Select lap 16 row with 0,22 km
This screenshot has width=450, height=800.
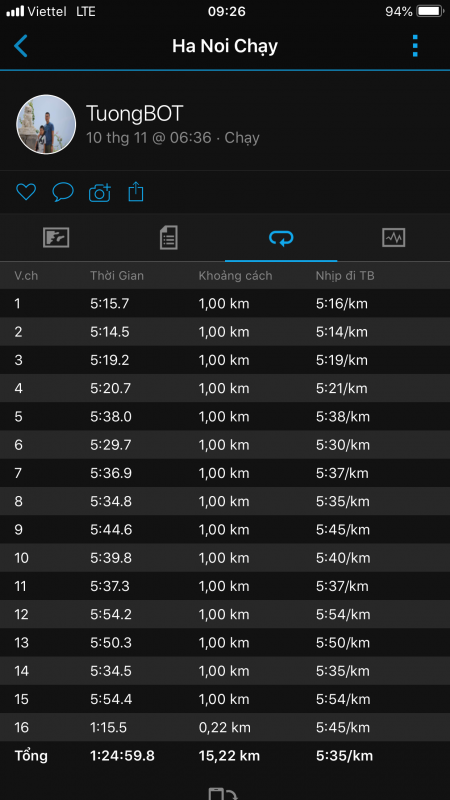pyautogui.click(x=225, y=727)
